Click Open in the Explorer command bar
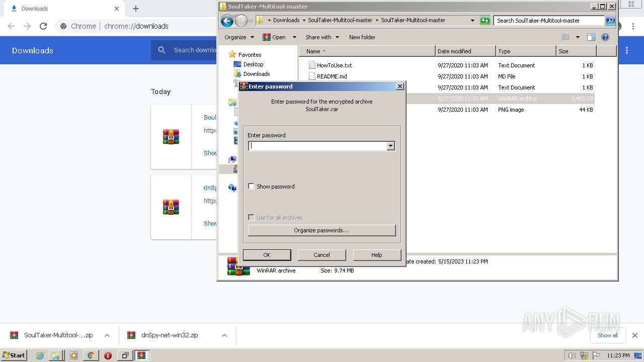This screenshot has width=644, height=362. [x=274, y=37]
